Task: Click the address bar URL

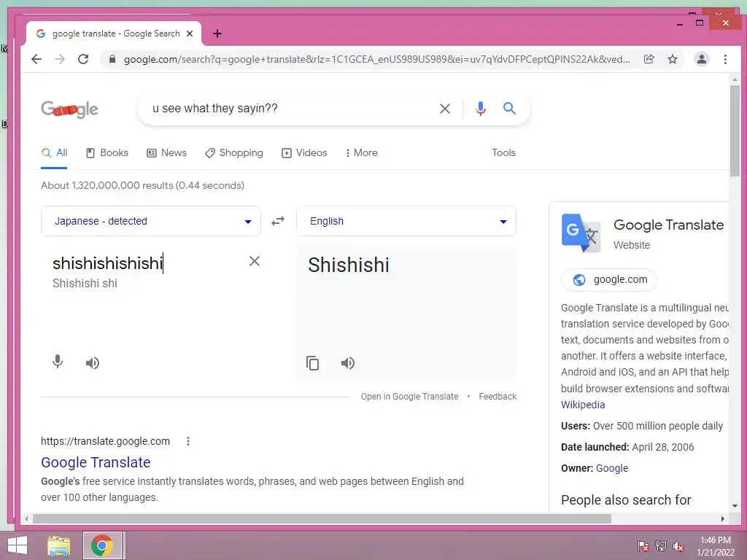Action: point(376,59)
